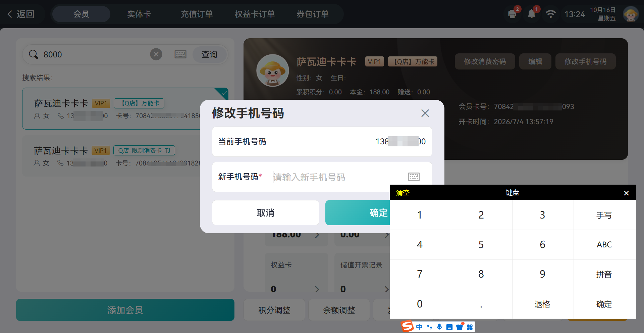644x333 pixels.
Task: Click 返回 to go back
Action: pyautogui.click(x=21, y=14)
